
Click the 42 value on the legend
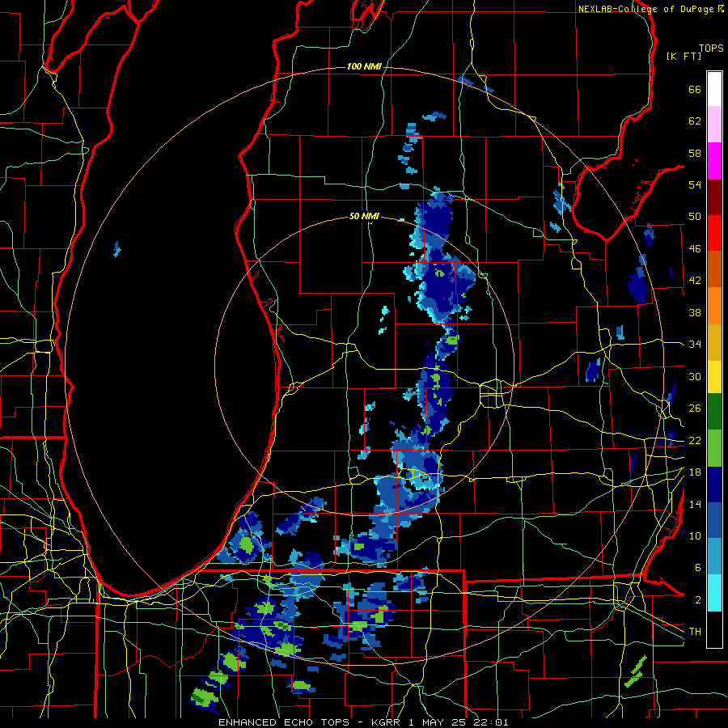click(695, 281)
